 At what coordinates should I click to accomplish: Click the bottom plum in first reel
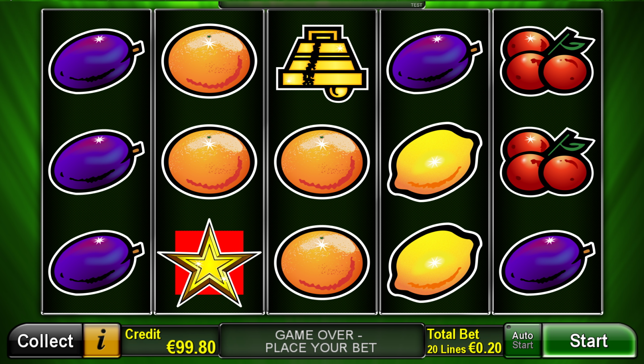pos(97,263)
